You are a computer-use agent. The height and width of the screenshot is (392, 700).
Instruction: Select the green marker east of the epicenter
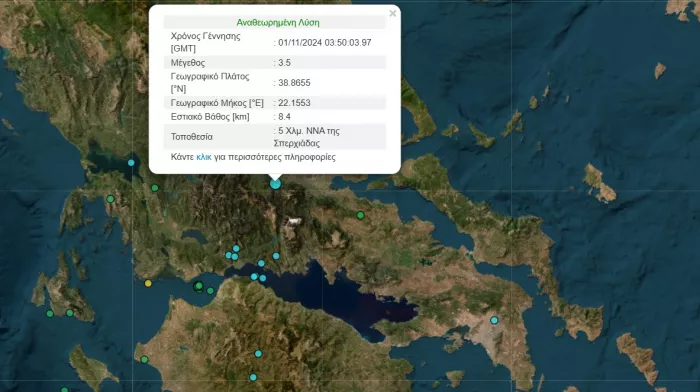[x=360, y=215]
